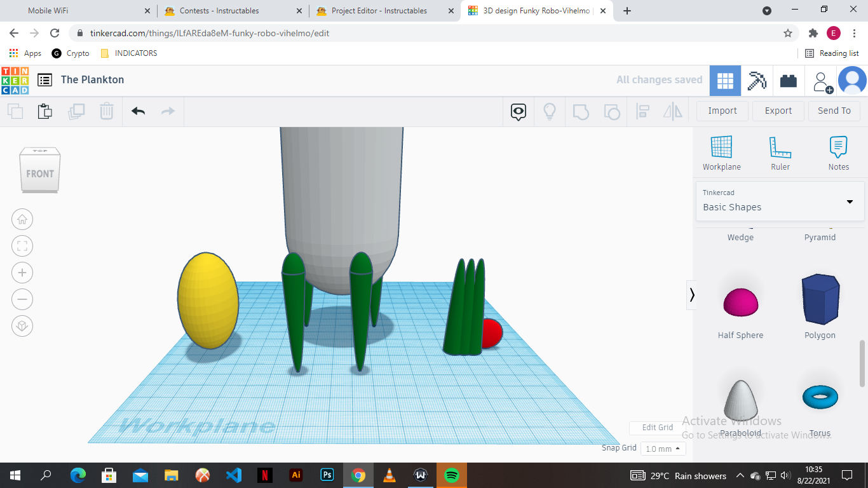Open the design list menu icon

(44, 80)
